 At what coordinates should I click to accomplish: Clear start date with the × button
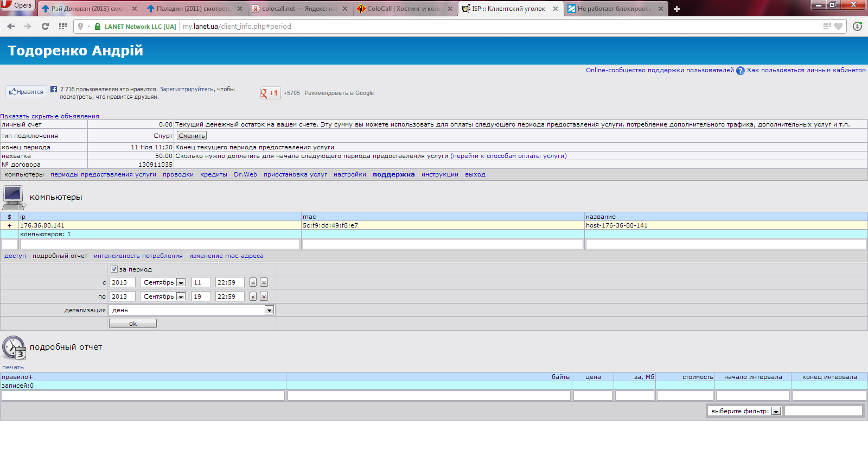pyautogui.click(x=264, y=282)
